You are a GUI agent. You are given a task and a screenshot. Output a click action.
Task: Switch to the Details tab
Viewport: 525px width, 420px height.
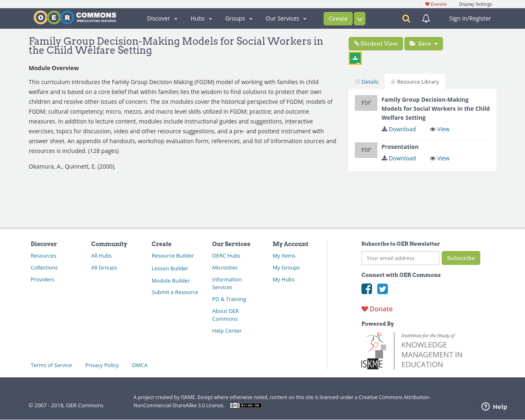(x=366, y=81)
